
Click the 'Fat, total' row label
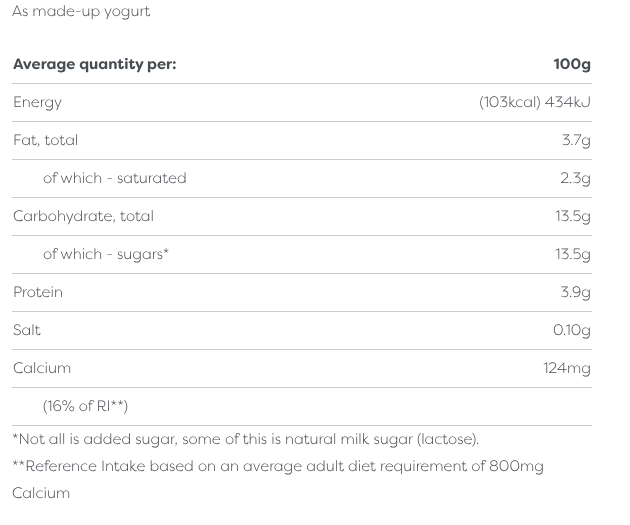click(45, 140)
